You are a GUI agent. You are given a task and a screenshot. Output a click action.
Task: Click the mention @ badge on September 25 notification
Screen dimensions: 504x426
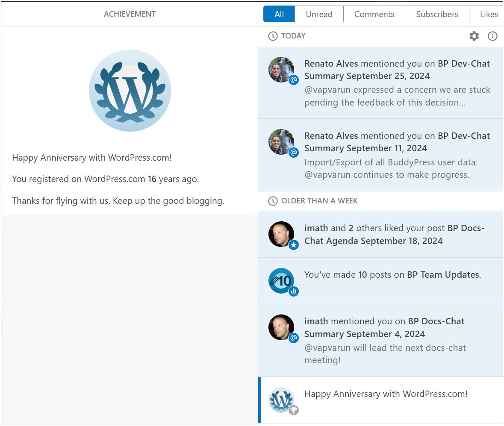pos(293,79)
